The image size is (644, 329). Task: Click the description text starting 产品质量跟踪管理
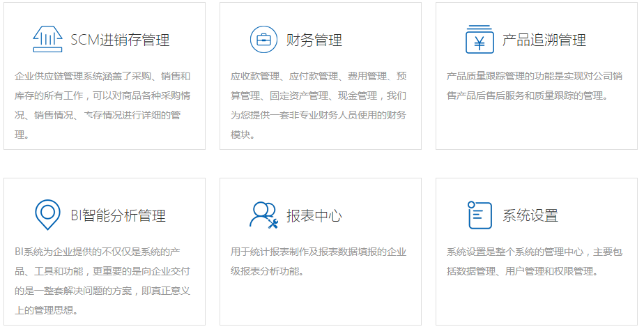click(x=535, y=86)
